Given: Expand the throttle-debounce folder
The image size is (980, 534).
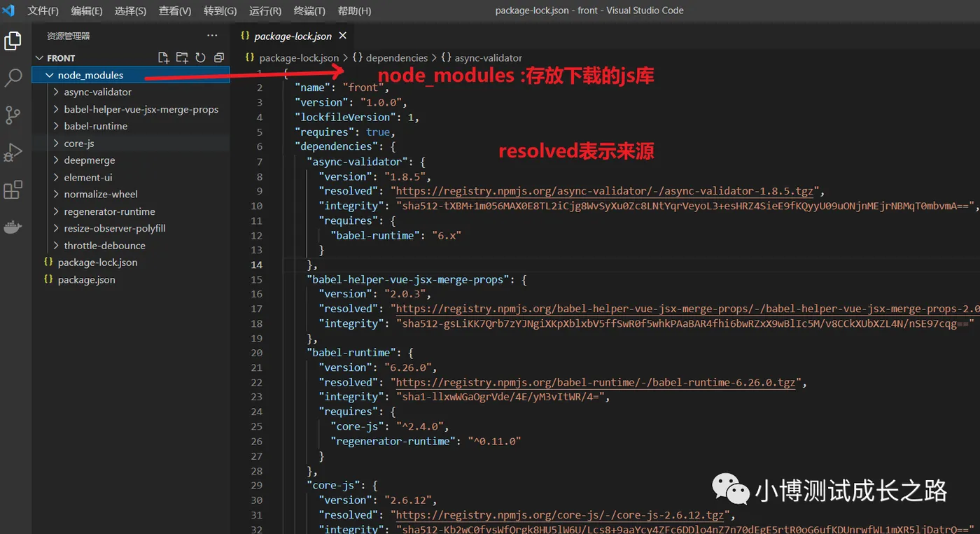Looking at the screenshot, I should coord(56,246).
